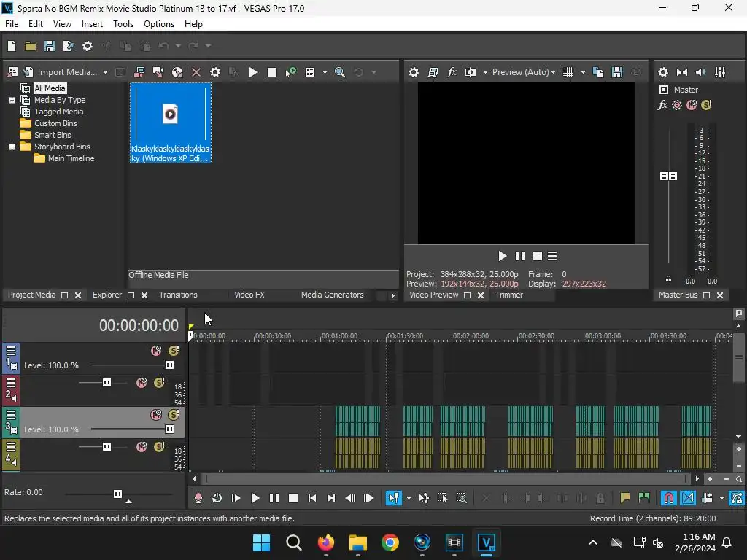Open the Insert menu
The height and width of the screenshot is (560, 747).
(x=92, y=24)
